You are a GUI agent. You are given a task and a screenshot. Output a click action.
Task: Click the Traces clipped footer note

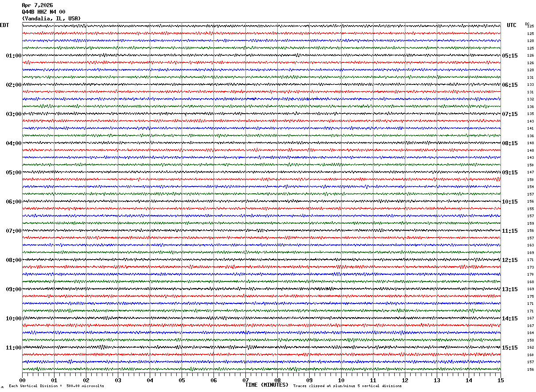[x=347, y=386]
